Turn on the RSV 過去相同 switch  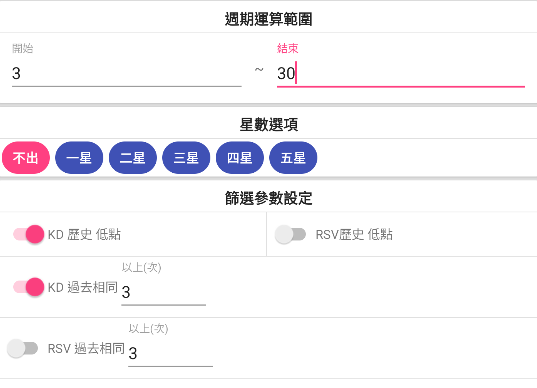coord(23,348)
